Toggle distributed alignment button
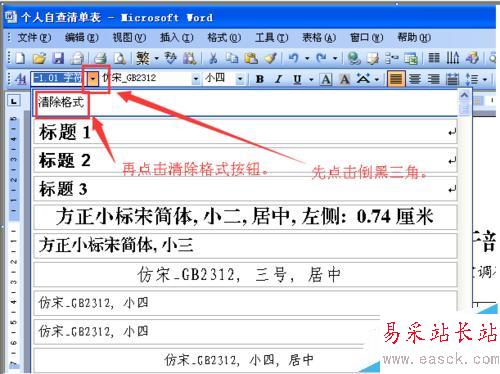Screen dimensions: 500x374 pos(453,79)
